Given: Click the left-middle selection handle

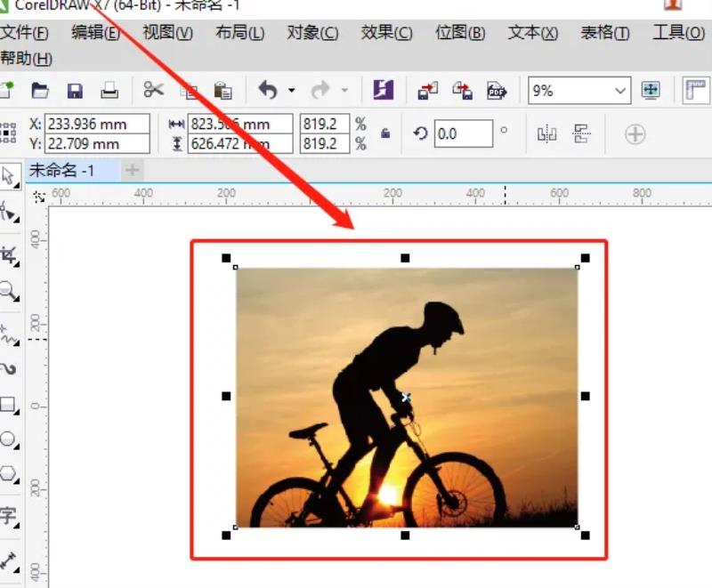Looking at the screenshot, I should (x=226, y=397).
